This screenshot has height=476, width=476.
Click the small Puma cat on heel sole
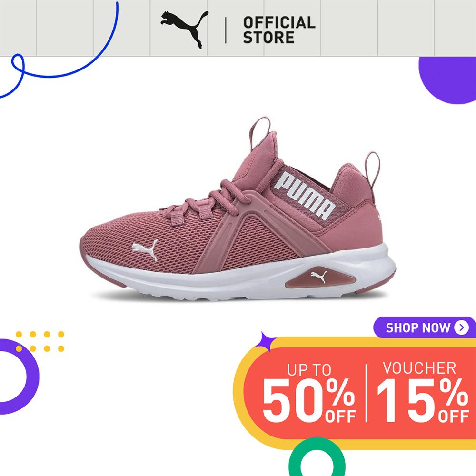pyautogui.click(x=319, y=277)
